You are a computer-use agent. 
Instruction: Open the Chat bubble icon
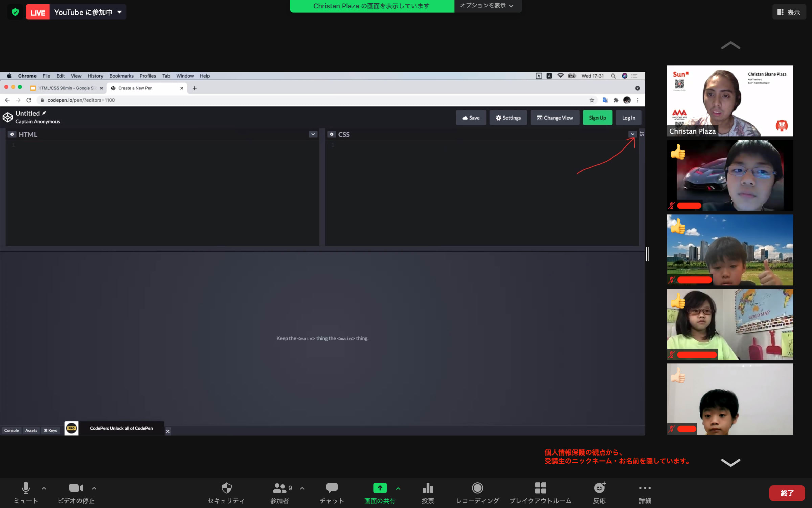pyautogui.click(x=332, y=488)
